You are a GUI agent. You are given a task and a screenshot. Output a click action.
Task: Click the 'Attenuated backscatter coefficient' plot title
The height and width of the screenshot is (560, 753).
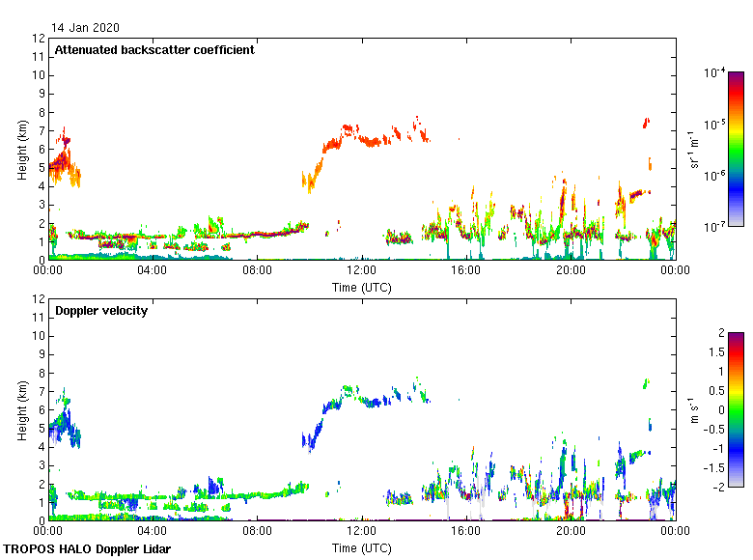click(154, 50)
